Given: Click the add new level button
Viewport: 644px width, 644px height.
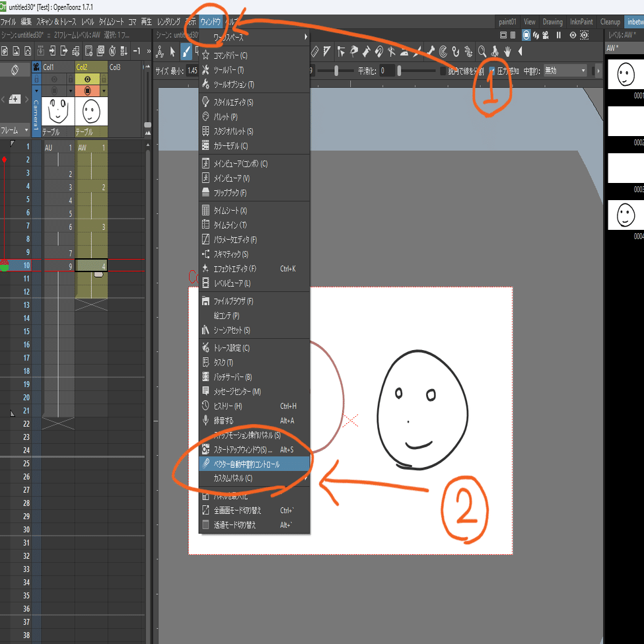Looking at the screenshot, I should coord(14,100).
